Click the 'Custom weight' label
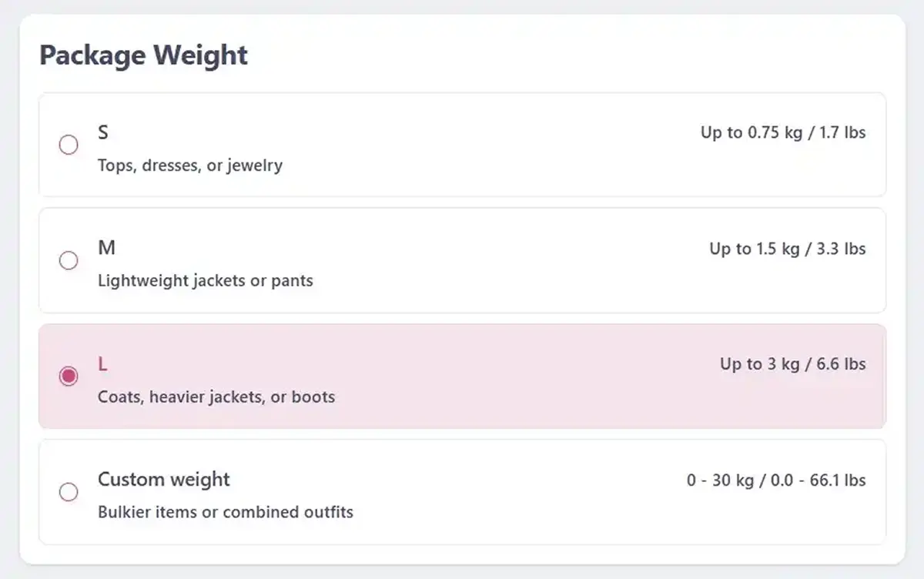This screenshot has width=924, height=579. (163, 479)
